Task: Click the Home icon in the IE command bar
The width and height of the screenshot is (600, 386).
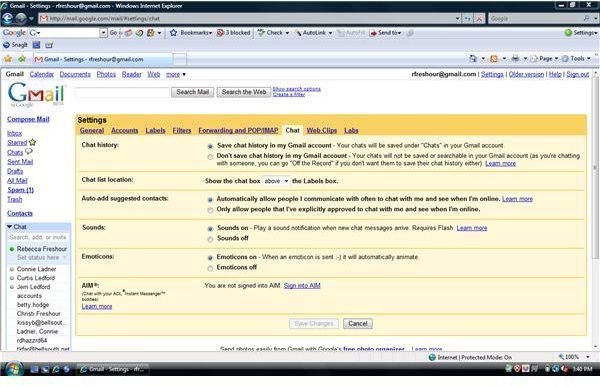Action: (x=473, y=59)
